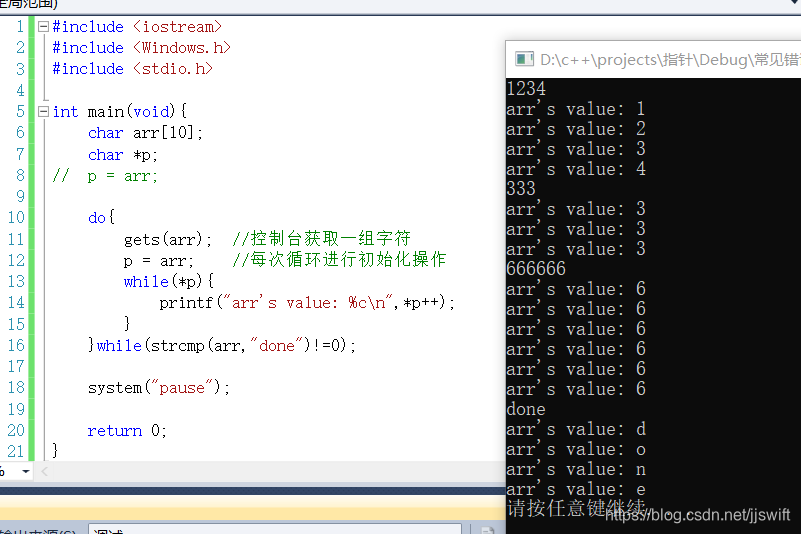The height and width of the screenshot is (534, 801).
Task: Click the 请按任意键继续 prompt in console
Action: [x=576, y=508]
